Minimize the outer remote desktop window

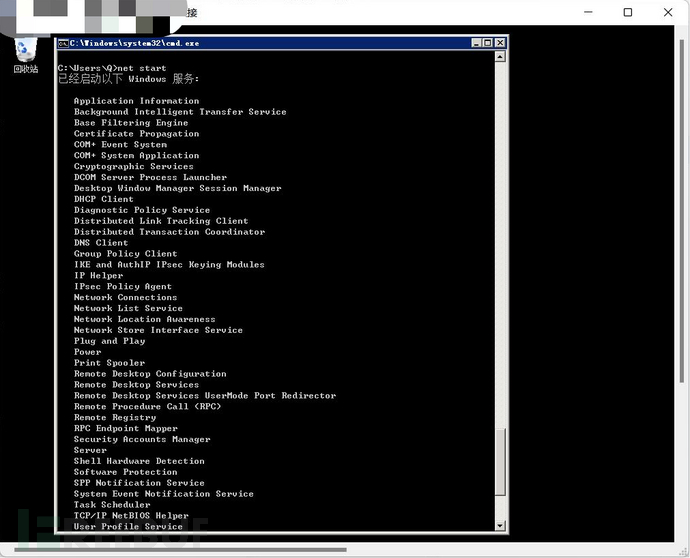[x=588, y=12]
